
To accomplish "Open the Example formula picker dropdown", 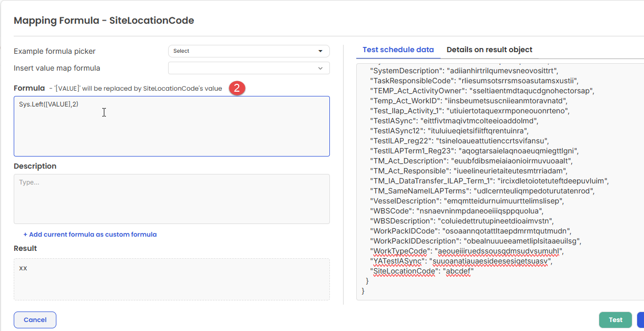I will (249, 51).
